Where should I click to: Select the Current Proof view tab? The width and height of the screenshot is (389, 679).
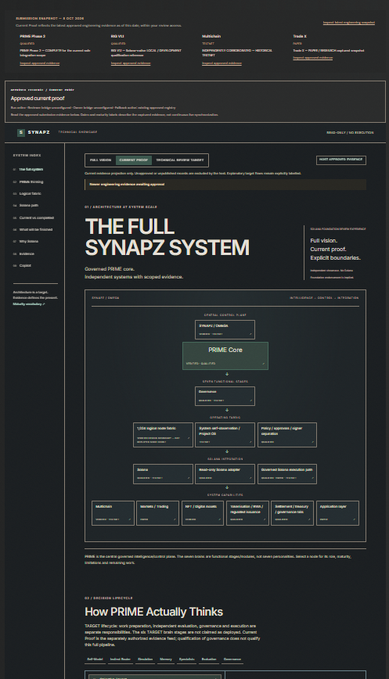click(133, 160)
